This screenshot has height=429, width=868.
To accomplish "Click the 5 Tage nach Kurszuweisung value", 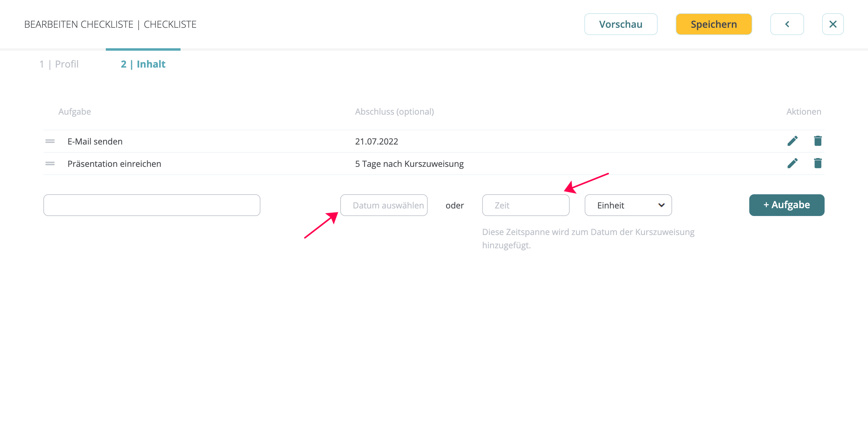I will 409,164.
